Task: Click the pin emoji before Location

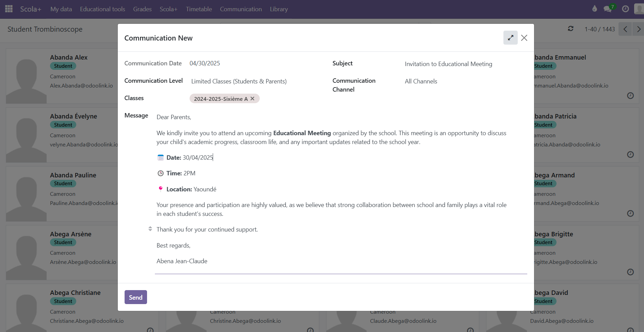Action: coord(161,189)
